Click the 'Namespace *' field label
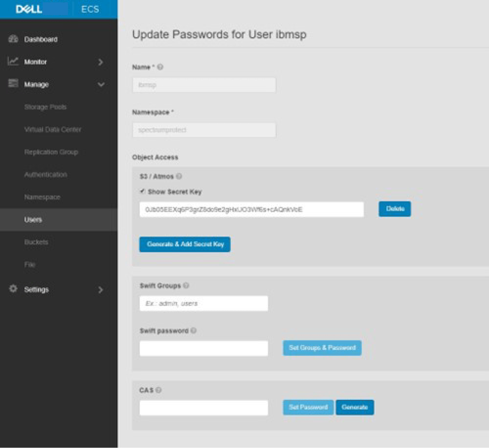The width and height of the screenshot is (489, 448). pyautogui.click(x=153, y=112)
